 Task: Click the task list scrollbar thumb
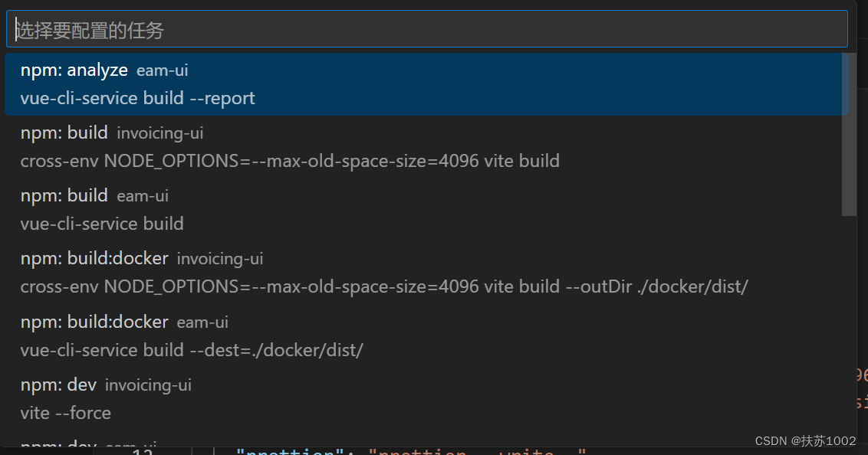pos(849,134)
